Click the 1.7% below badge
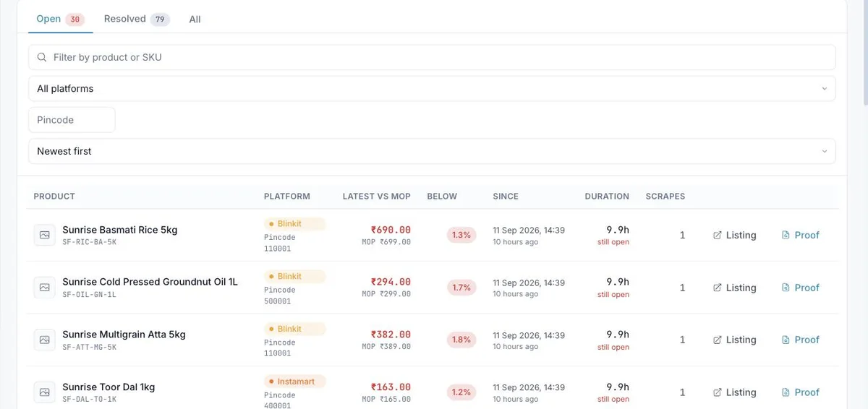The image size is (868, 409). click(x=461, y=288)
